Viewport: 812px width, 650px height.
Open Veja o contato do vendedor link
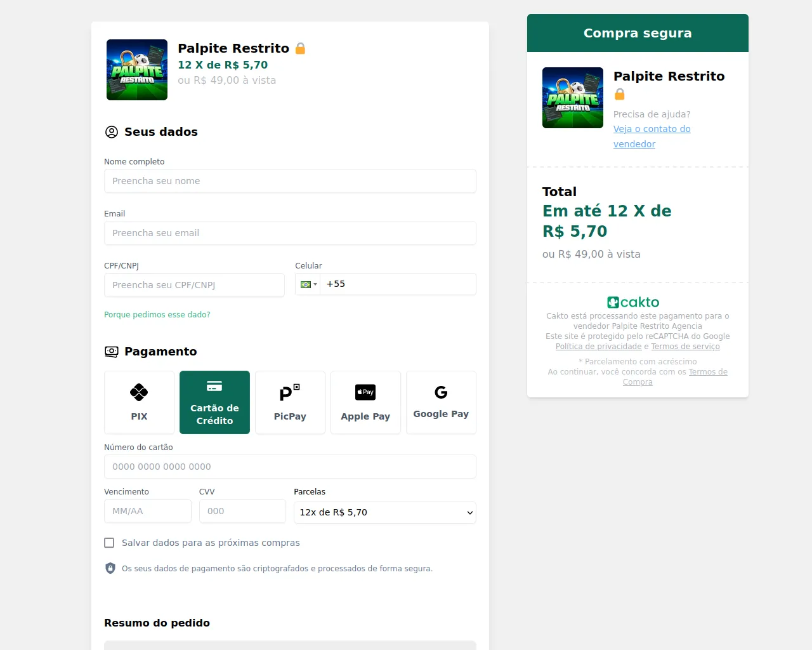point(652,136)
